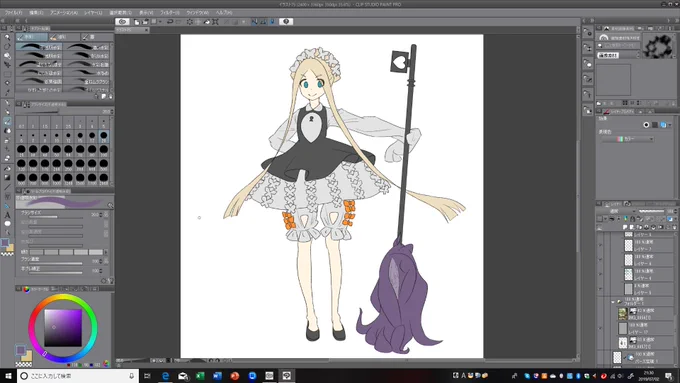The width and height of the screenshot is (680, 383).
Task: Select the Pen tool in tool palette
Action: coord(7,103)
